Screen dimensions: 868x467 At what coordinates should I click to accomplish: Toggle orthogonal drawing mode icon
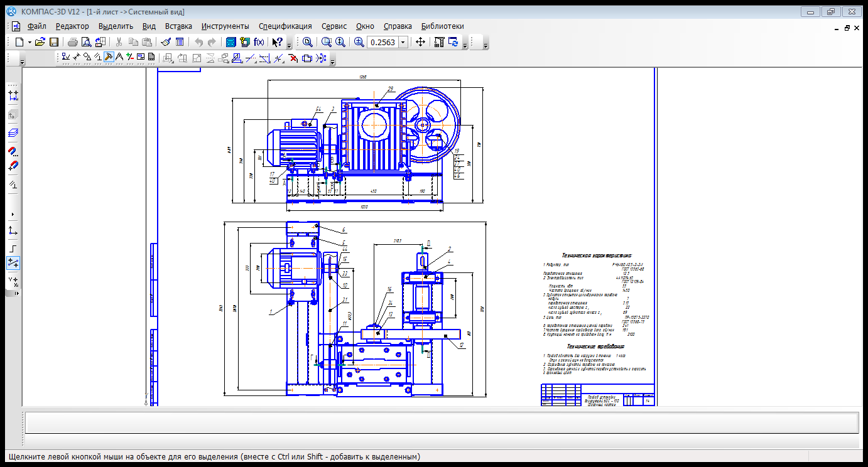[x=13, y=185]
